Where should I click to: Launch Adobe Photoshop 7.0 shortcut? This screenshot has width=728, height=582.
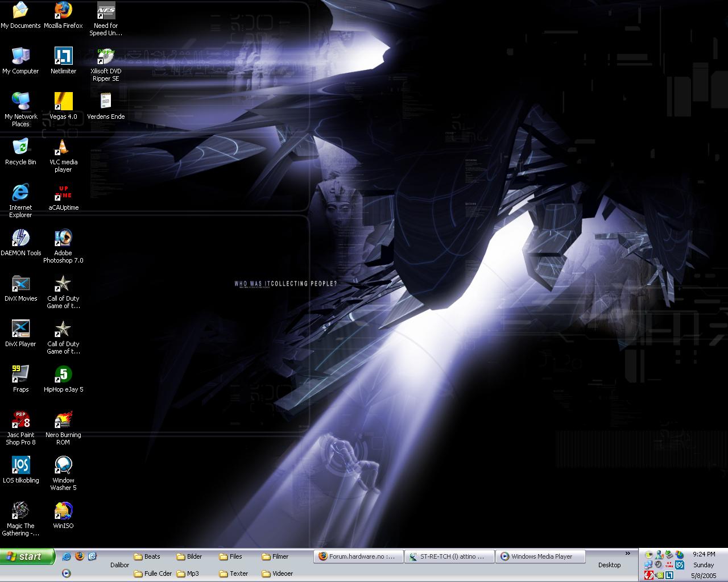[63, 247]
